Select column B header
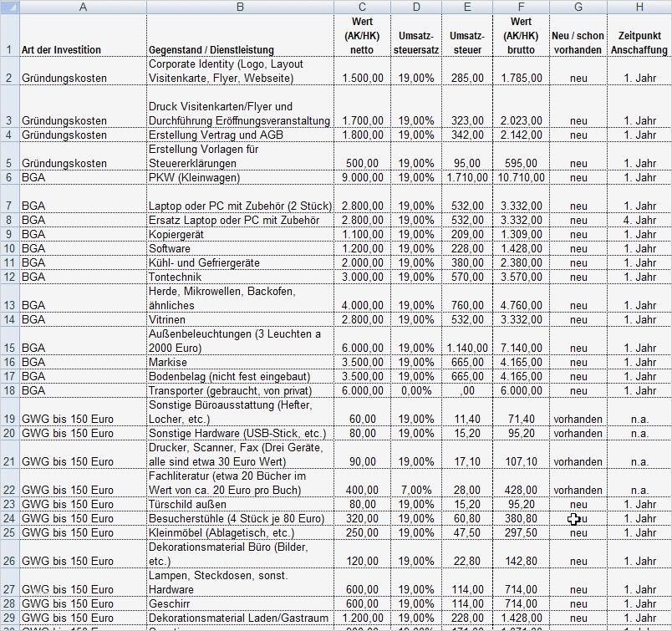This screenshot has width=672, height=631. click(240, 7)
